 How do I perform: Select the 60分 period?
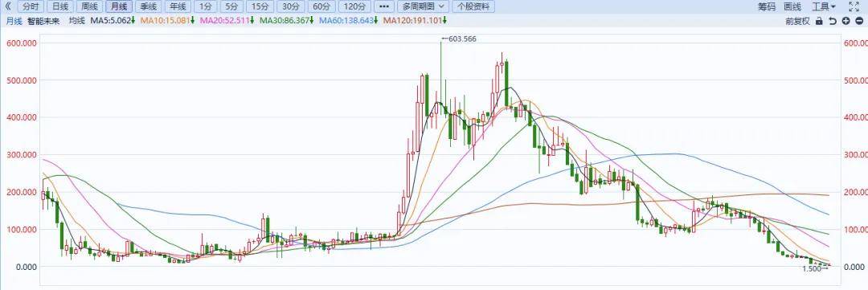tap(321, 6)
